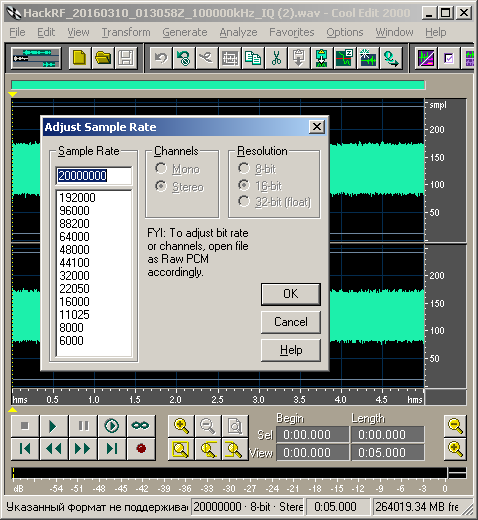Screen dimensions: 478x520
Task: Zoom to left edge of selection
Action: point(208,449)
